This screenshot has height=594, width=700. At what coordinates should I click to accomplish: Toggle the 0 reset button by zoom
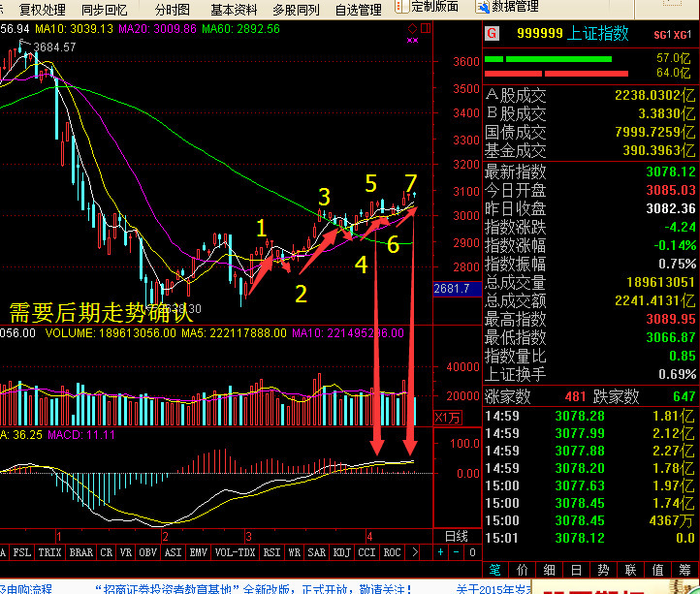(472, 552)
